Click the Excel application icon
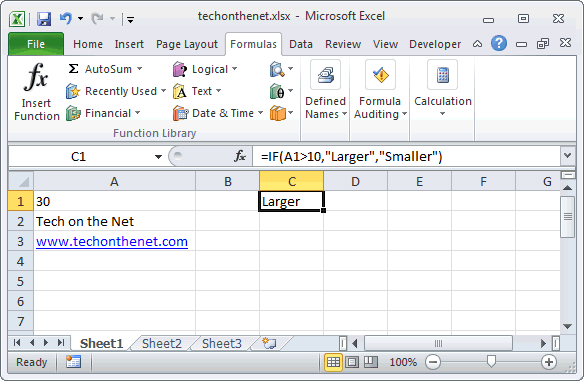The height and width of the screenshot is (381, 584). (x=17, y=19)
